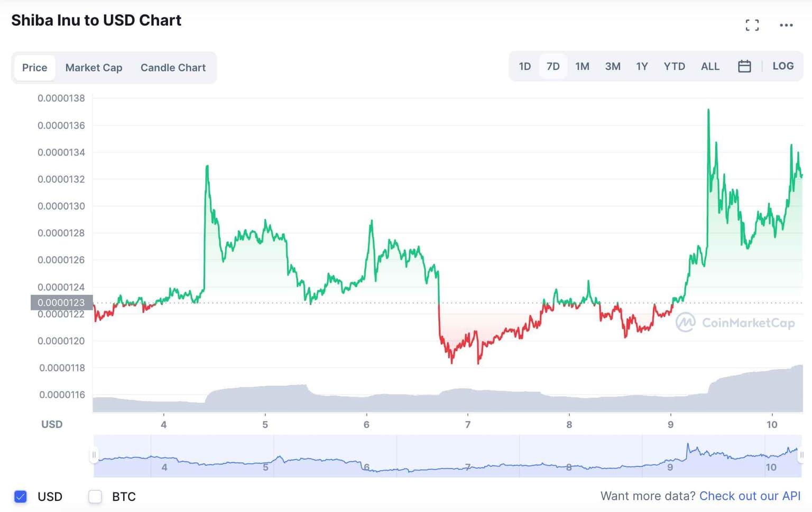This screenshot has height=512, width=812.
Task: Select the 1Y time range
Action: tap(642, 66)
